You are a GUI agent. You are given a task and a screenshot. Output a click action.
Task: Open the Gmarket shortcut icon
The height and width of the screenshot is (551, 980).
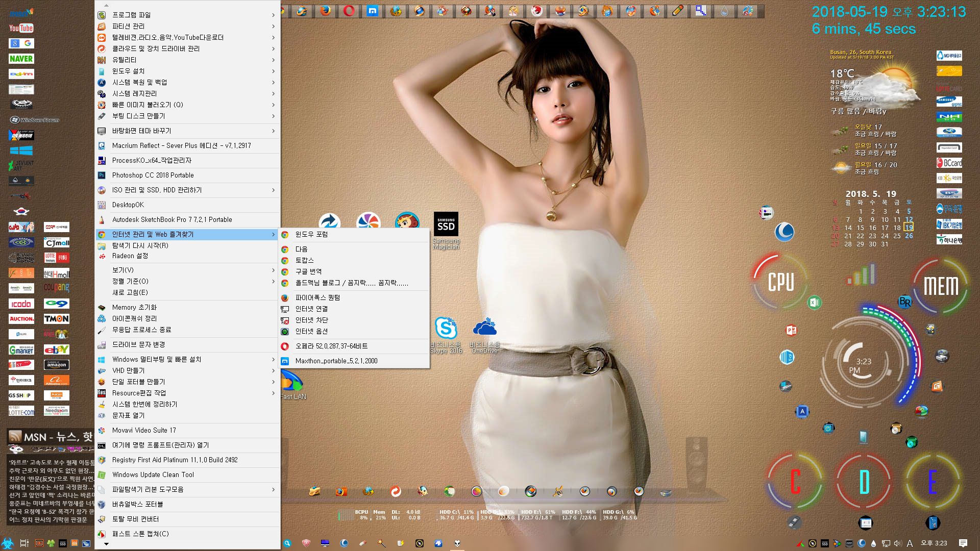coord(21,349)
